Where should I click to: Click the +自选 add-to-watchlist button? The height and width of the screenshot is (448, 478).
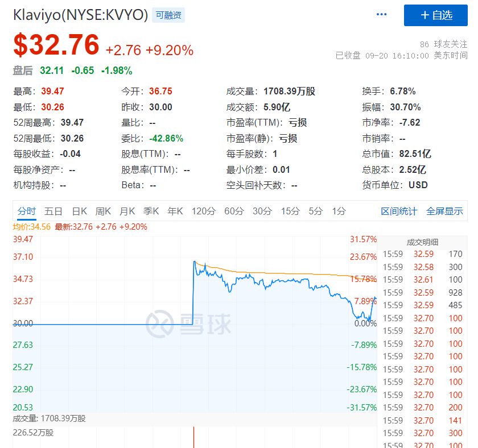coord(436,15)
